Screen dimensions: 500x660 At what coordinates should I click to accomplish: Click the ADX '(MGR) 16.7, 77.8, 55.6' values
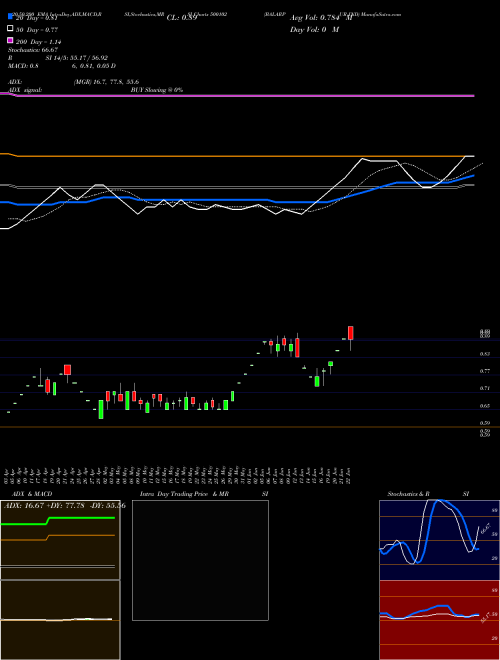(106, 82)
